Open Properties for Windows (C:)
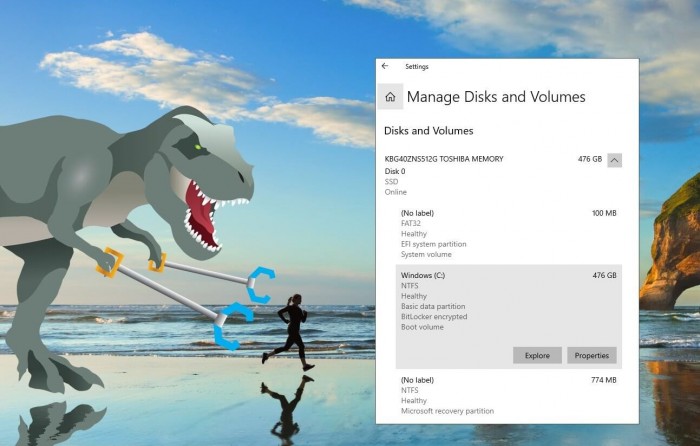The height and width of the screenshot is (446, 700). point(591,355)
